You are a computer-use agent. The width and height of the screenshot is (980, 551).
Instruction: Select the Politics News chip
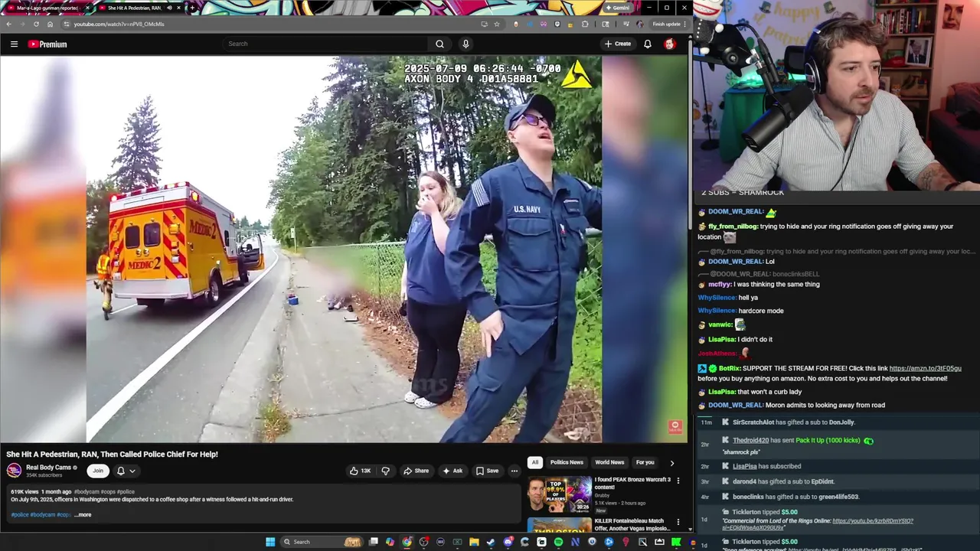coord(567,462)
